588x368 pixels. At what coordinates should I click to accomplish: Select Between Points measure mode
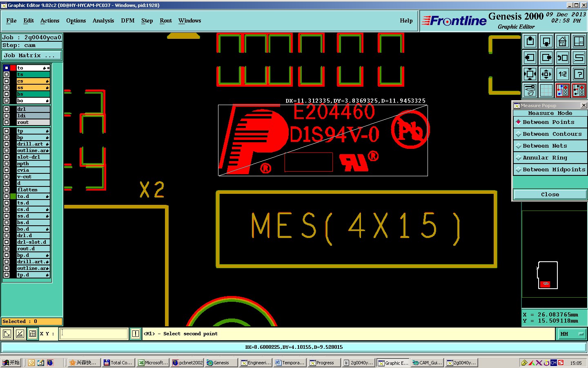550,122
